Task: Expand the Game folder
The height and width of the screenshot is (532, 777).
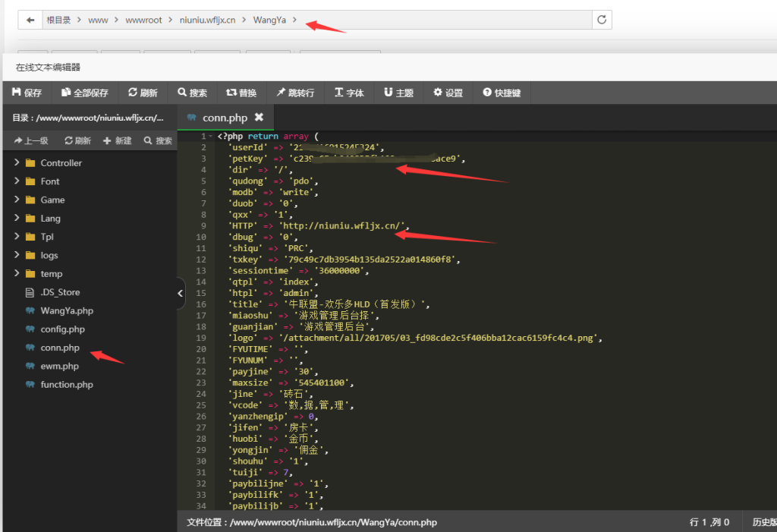Action: [x=17, y=200]
